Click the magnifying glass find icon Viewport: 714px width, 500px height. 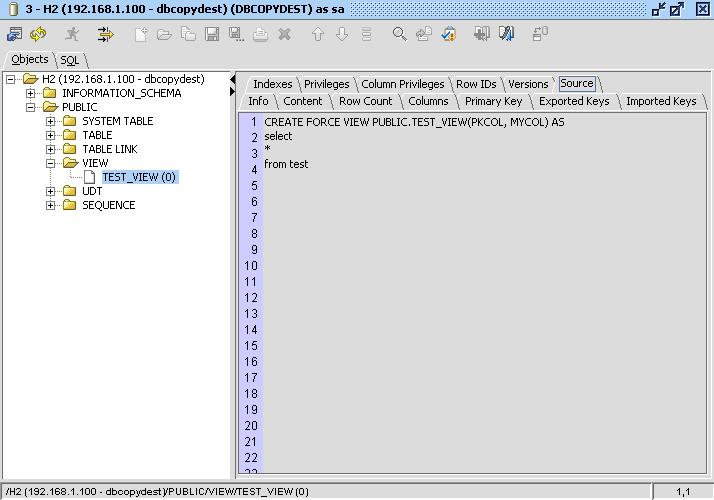[399, 34]
